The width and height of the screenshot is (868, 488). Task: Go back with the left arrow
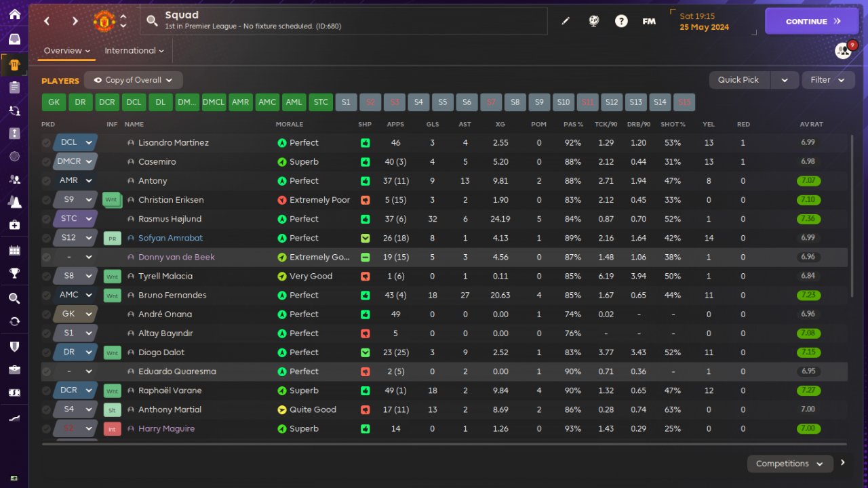(x=47, y=21)
